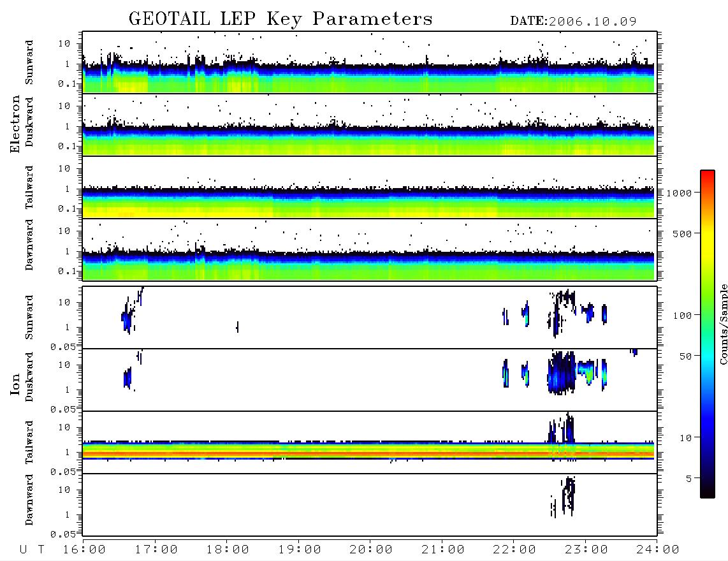728x561 pixels.
Task: Click the "16:00" time tick label
Action: 84,550
